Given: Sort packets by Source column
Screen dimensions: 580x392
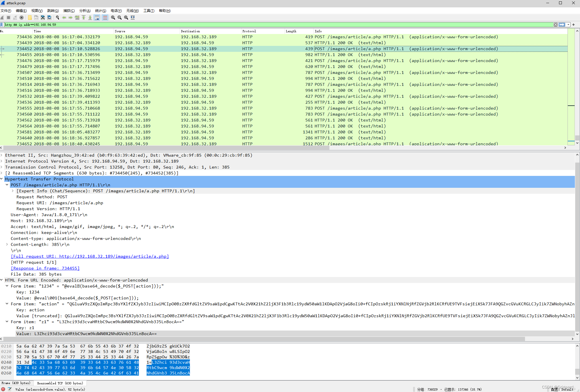Looking at the screenshot, I should point(147,31).
